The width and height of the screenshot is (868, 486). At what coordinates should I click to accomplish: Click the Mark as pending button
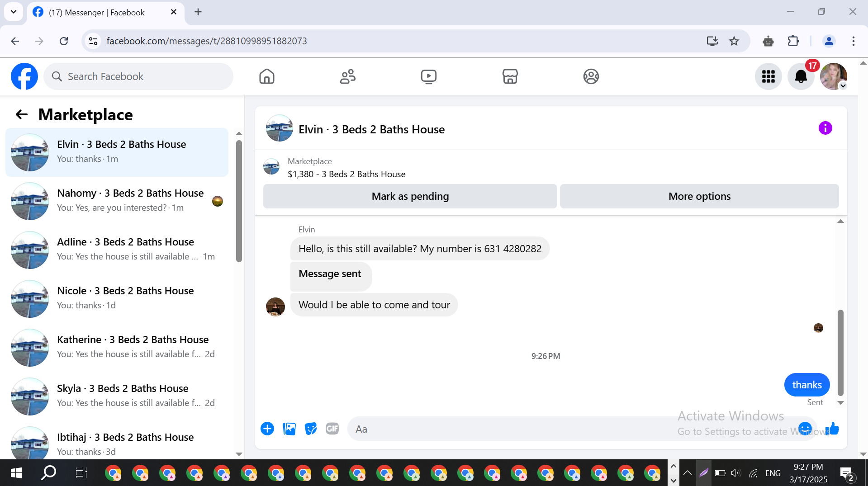410,196
